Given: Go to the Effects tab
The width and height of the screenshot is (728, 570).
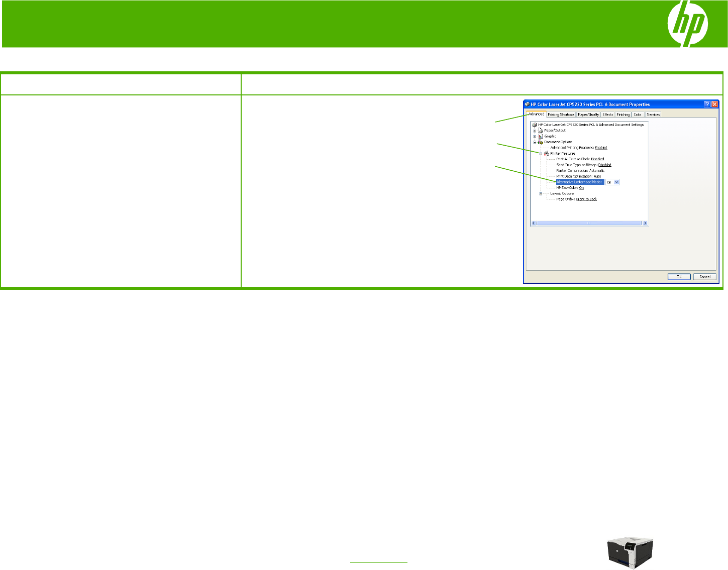Looking at the screenshot, I should point(608,115).
